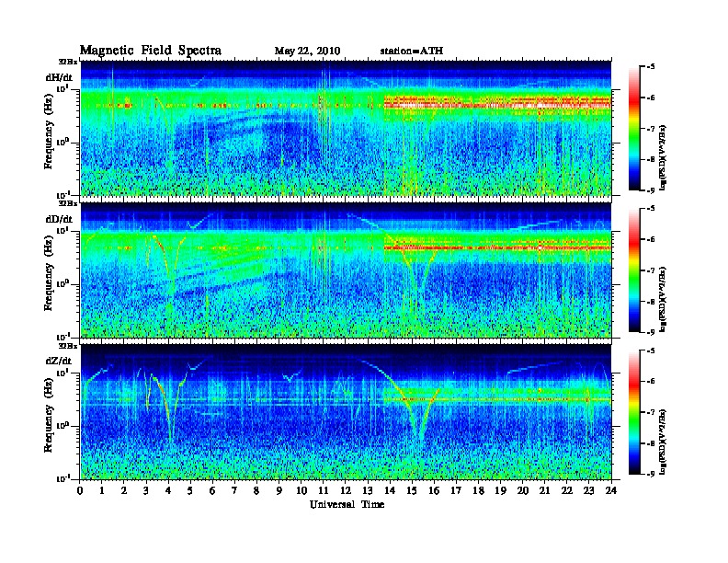728x563 pixels.
Task: Click hour tick label "3" on time axis
Action: click(146, 490)
